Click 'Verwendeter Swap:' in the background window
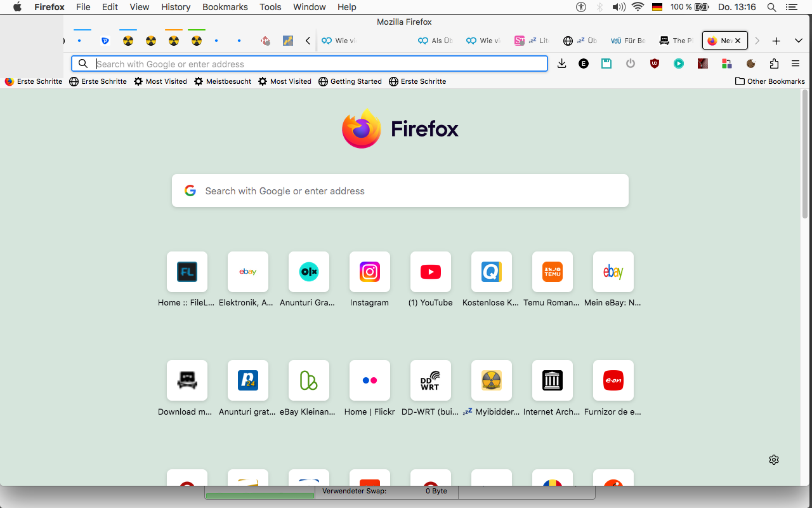 tap(354, 491)
